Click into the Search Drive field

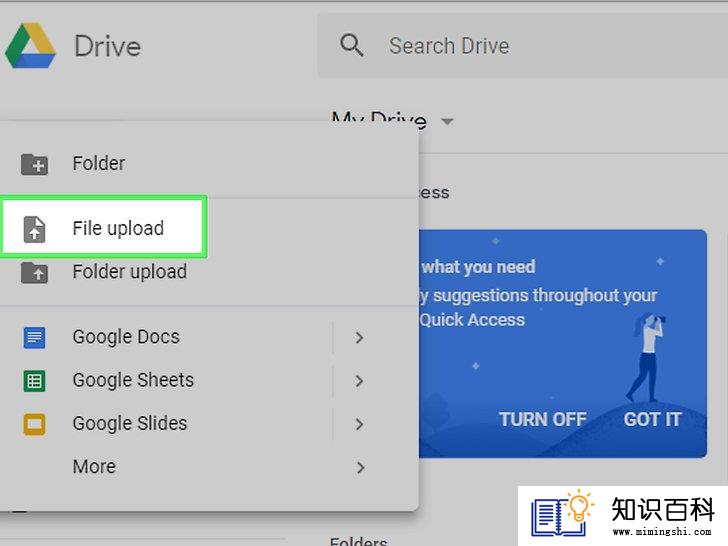click(522, 46)
